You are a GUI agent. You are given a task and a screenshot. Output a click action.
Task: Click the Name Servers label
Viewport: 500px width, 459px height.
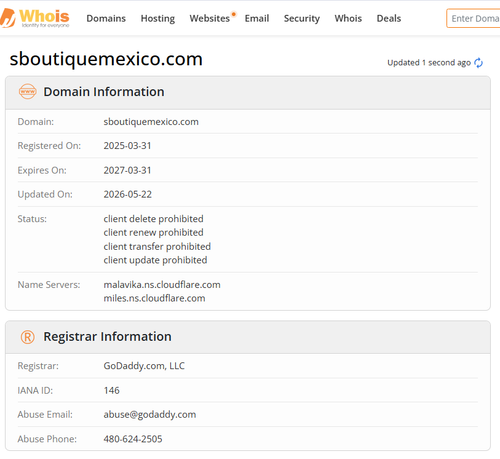(49, 285)
